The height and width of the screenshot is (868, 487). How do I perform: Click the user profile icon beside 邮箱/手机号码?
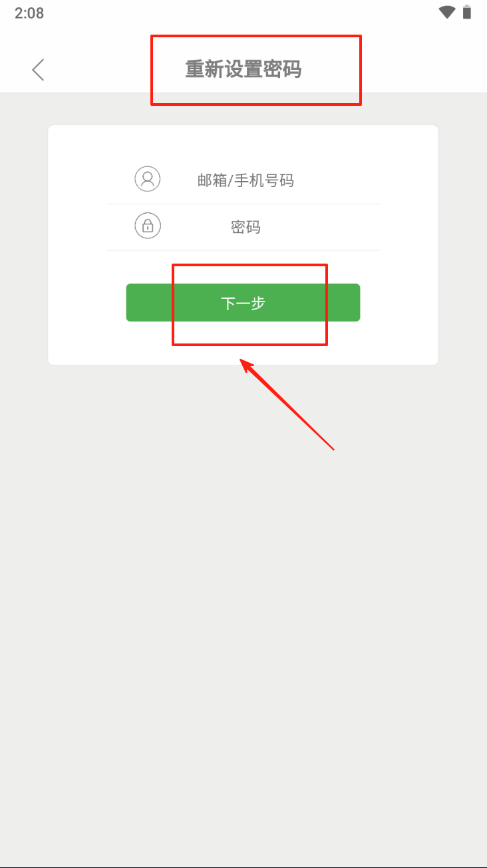coord(148,179)
